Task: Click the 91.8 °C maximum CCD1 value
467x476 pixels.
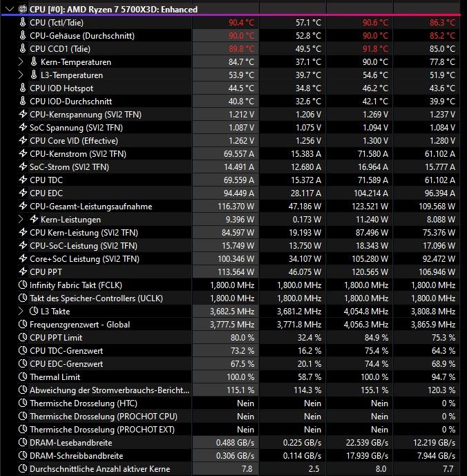Action: (x=375, y=48)
